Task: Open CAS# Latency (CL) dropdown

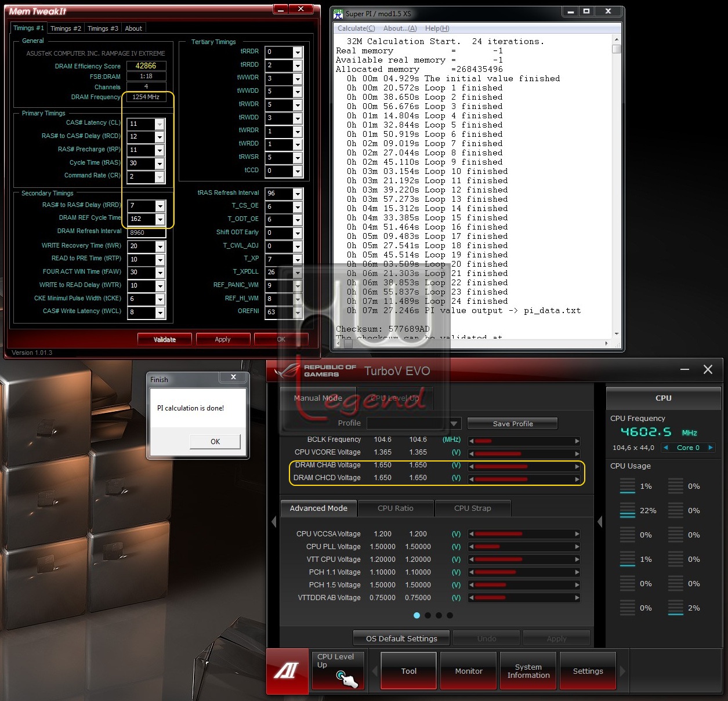Action: tap(160, 124)
